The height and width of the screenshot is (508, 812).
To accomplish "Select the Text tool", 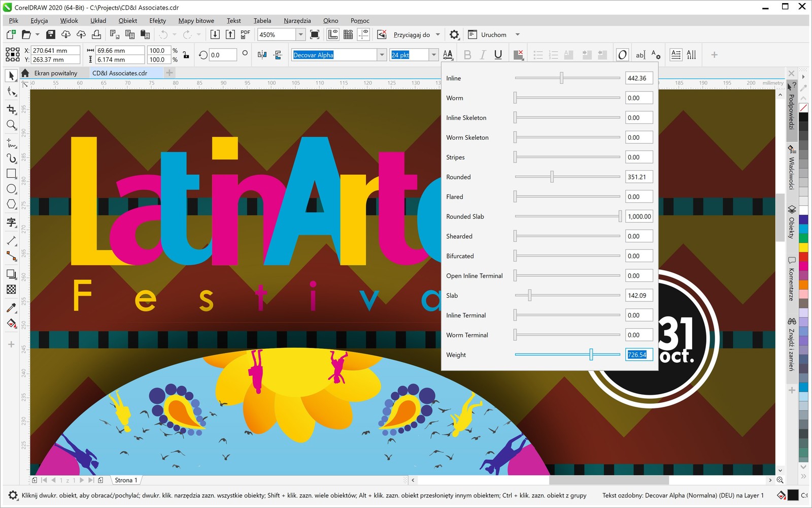I will [x=11, y=222].
